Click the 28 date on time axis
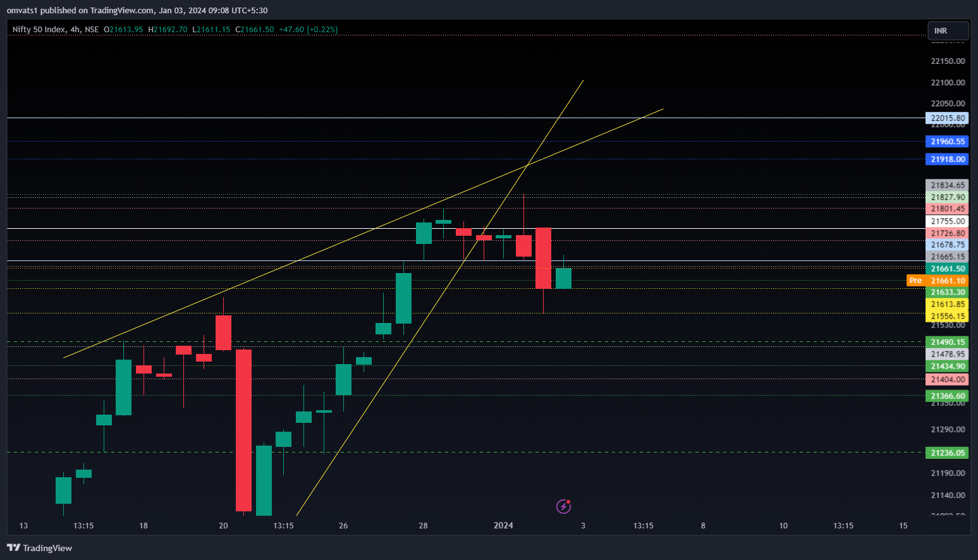The height and width of the screenshot is (560, 978). [424, 525]
